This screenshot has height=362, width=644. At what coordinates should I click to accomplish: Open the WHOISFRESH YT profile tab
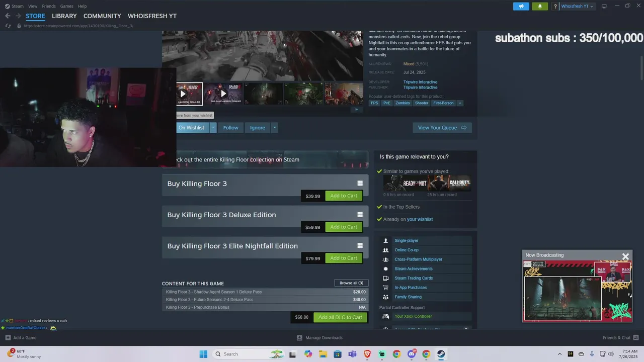coord(152,16)
